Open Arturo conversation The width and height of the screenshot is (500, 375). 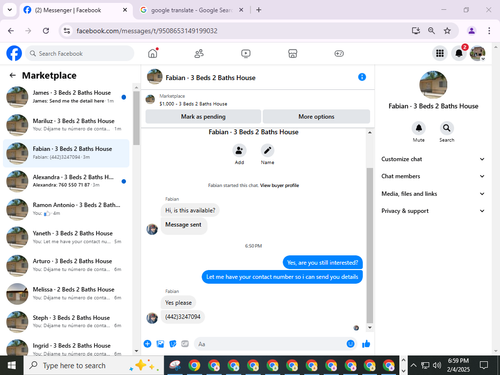click(66, 265)
